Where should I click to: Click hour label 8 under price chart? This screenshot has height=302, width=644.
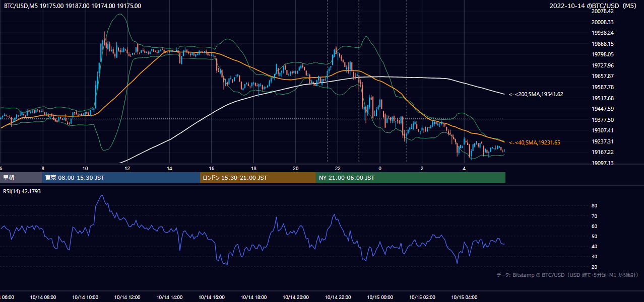tap(43, 168)
